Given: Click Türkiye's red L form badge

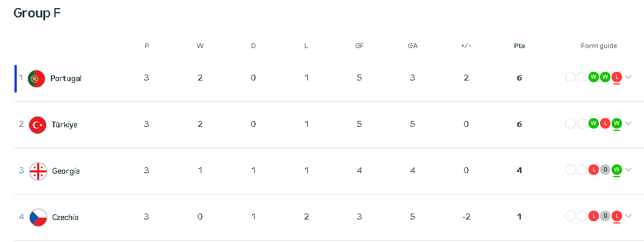Looking at the screenshot, I should [x=605, y=123].
